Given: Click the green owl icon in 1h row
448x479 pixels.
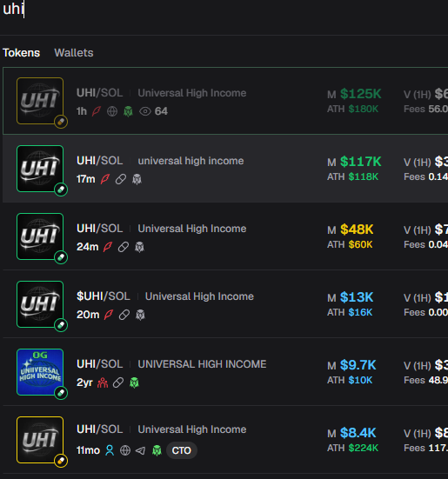Looking at the screenshot, I should [128, 111].
